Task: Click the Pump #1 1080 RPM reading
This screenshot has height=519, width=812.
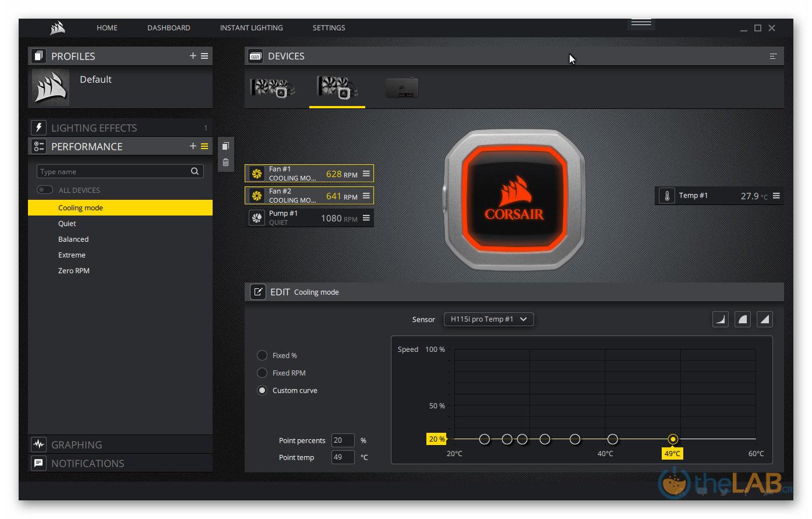Action: pos(340,218)
